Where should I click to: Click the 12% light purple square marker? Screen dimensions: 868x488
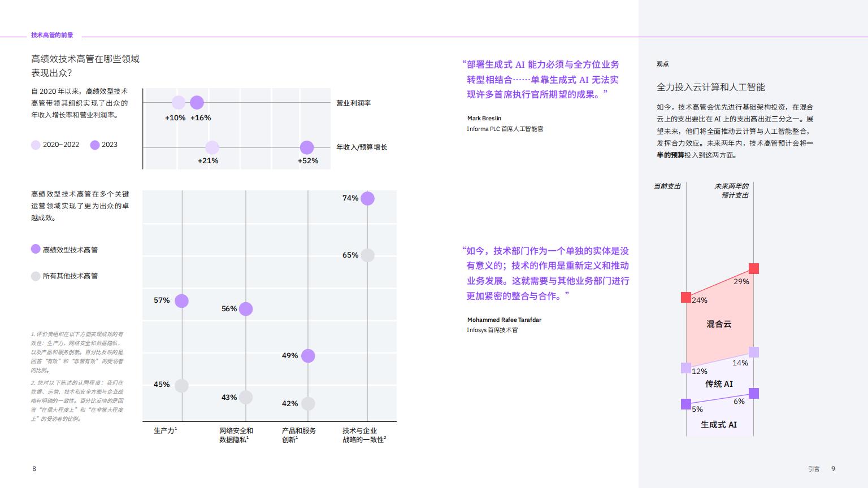click(x=686, y=368)
